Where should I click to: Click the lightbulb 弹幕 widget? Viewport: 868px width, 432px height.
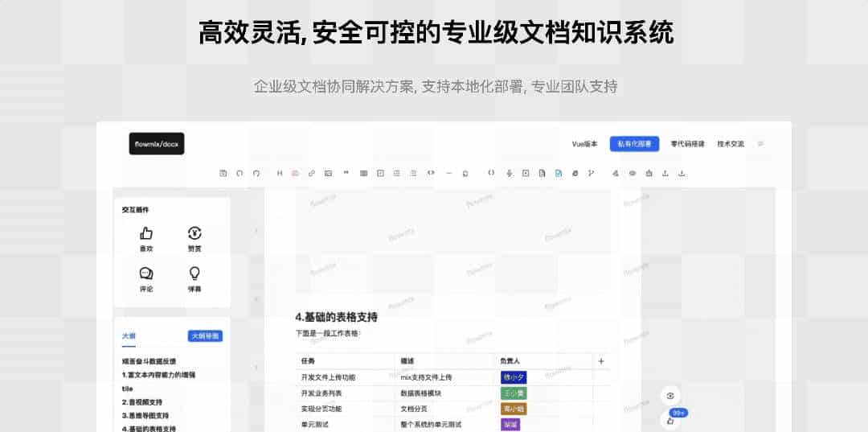[x=194, y=280]
